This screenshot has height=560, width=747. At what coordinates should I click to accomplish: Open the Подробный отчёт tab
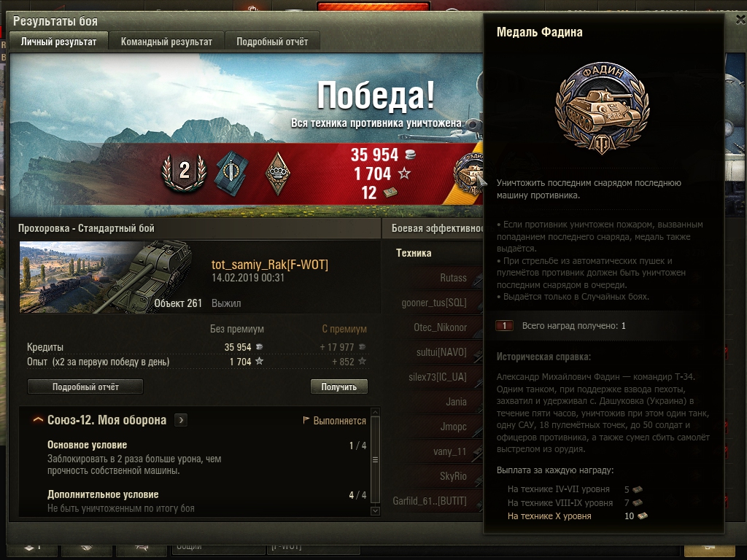click(x=272, y=42)
